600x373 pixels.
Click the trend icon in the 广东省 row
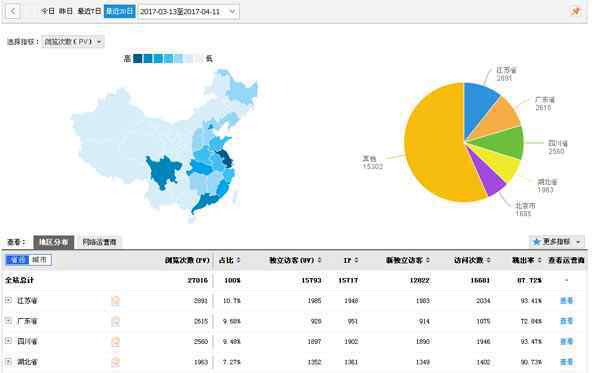click(115, 321)
